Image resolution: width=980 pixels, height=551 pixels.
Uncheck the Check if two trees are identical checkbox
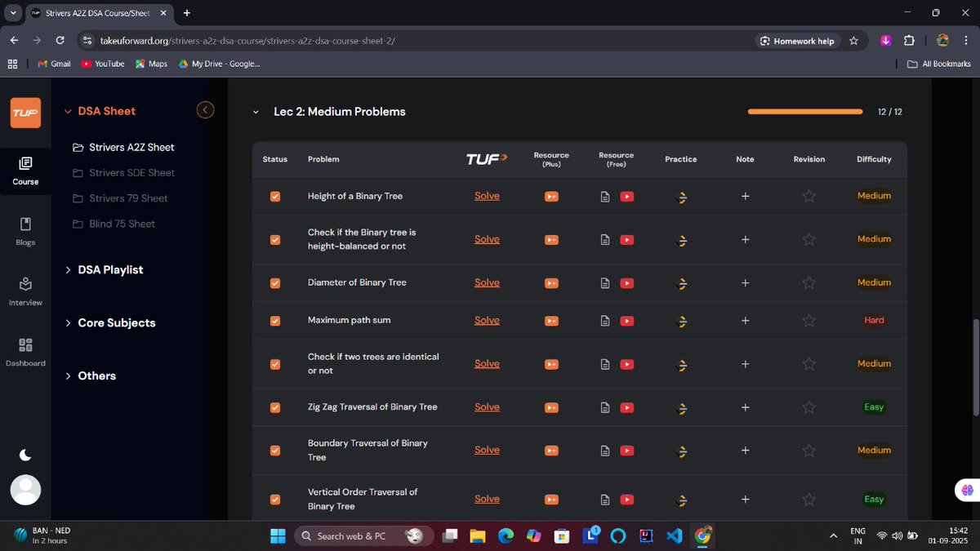[x=275, y=364]
